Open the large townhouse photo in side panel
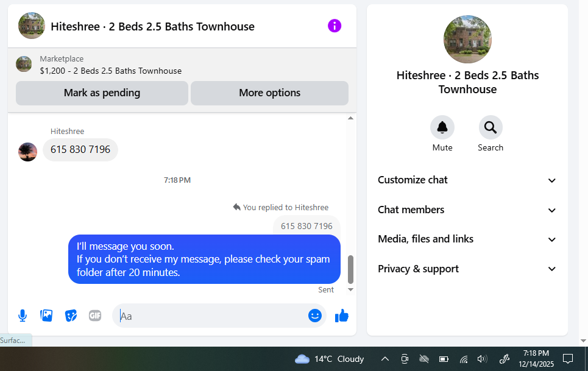Image resolution: width=588 pixels, height=371 pixels. click(x=467, y=40)
